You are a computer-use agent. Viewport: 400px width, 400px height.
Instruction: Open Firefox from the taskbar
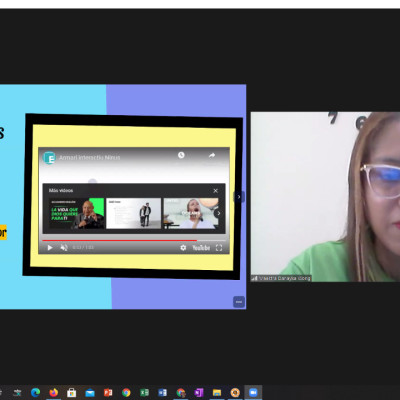[53, 393]
